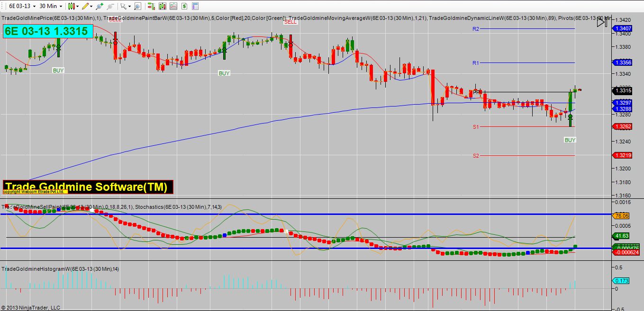Click the zoom out magnifier icon
This screenshot has height=311, width=644.
coord(110,6)
